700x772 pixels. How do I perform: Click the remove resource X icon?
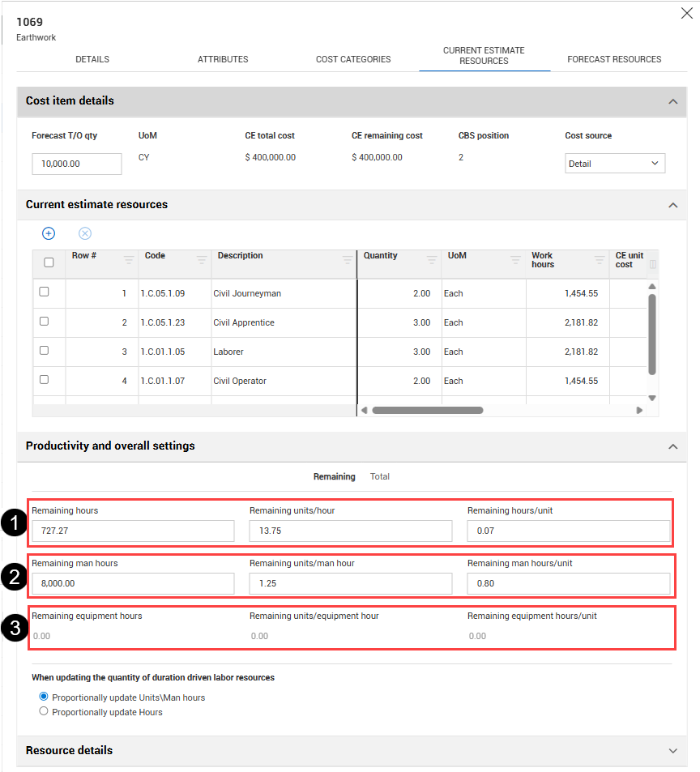tap(85, 233)
